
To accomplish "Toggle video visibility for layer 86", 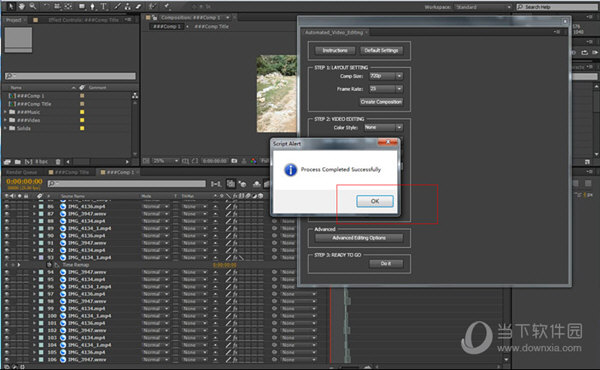I will coord(7,206).
